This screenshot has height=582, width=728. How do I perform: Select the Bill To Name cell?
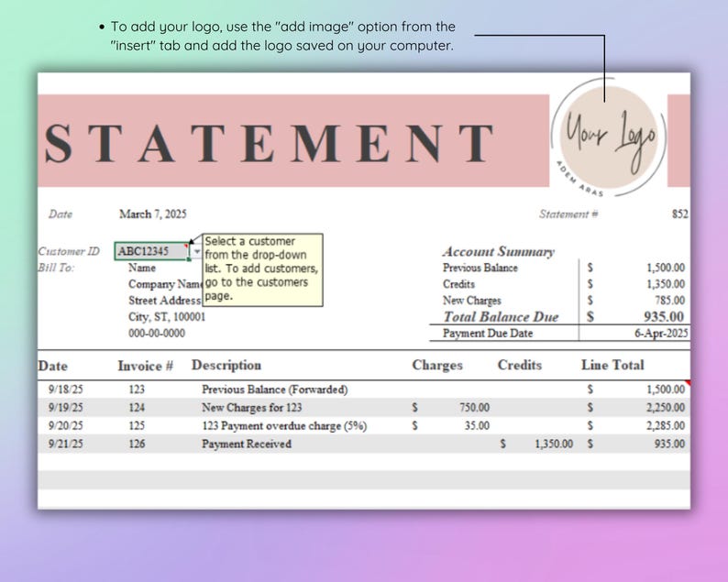[142, 268]
